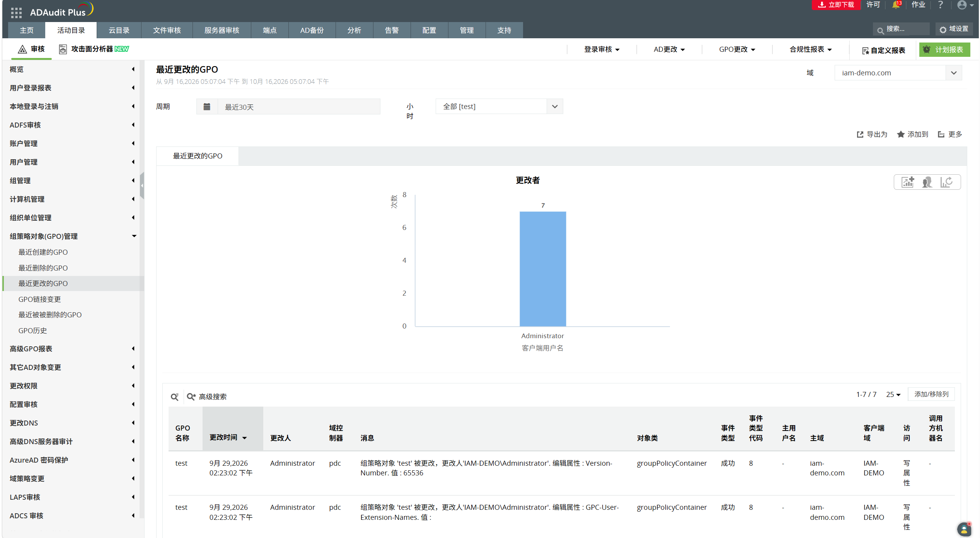The width and height of the screenshot is (980, 538).
Task: Open 自定义报表
Action: tap(883, 50)
